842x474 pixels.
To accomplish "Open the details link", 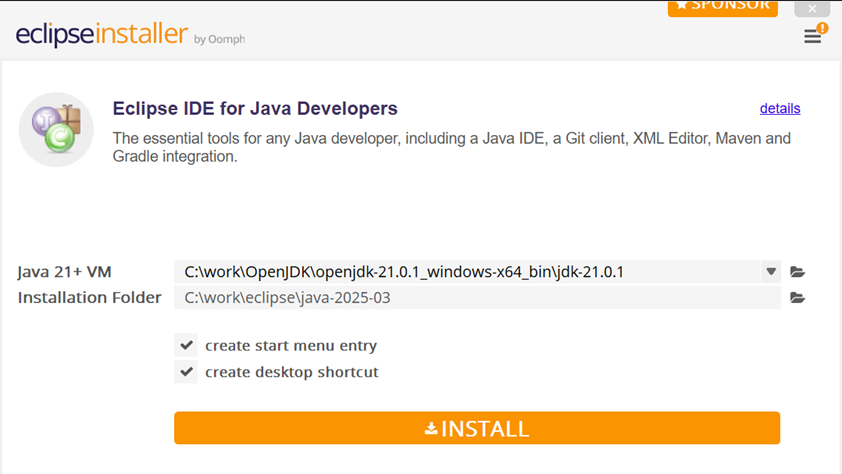I will pos(780,108).
